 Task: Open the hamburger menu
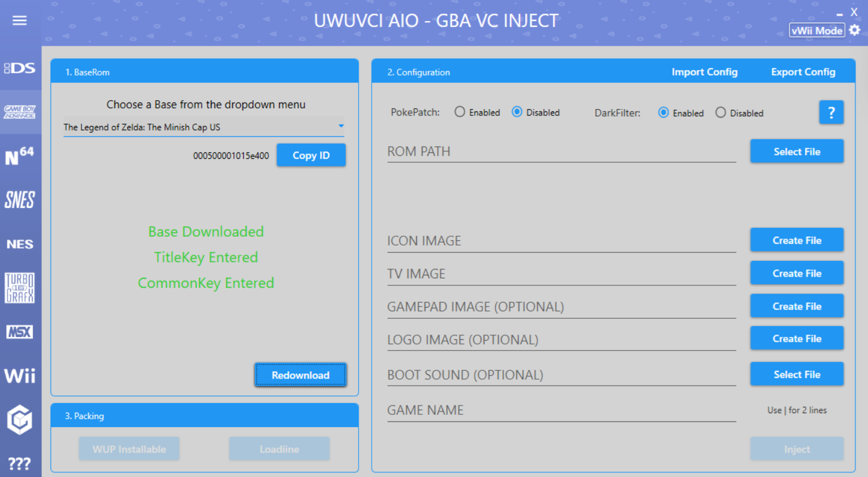[x=19, y=21]
